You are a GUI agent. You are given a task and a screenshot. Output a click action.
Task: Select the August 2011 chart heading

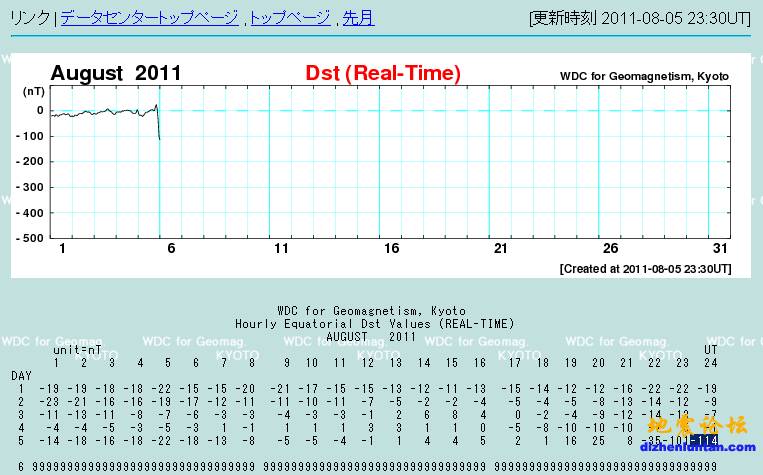(116, 73)
